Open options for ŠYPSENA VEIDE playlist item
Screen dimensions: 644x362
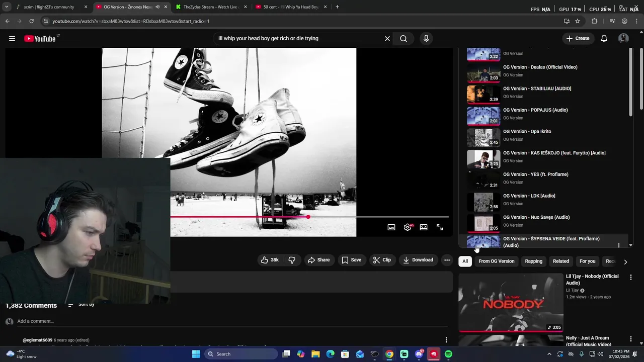point(619,246)
